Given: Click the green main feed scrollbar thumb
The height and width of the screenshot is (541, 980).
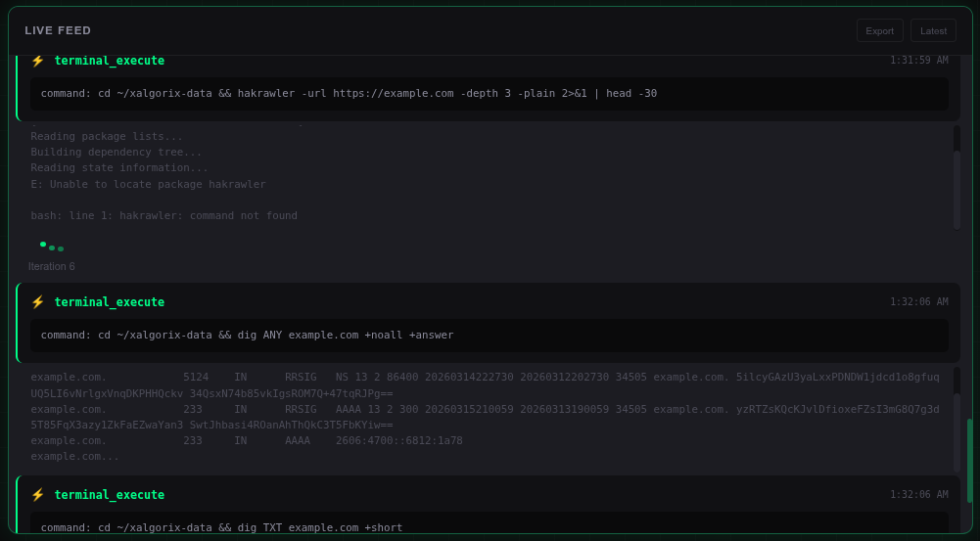Looking at the screenshot, I should (969, 460).
